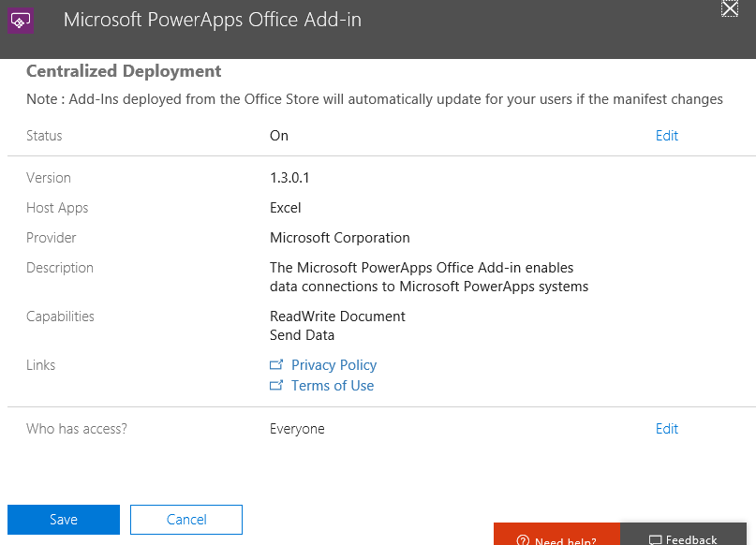Click the Microsoft Corporation provider text

point(339,238)
